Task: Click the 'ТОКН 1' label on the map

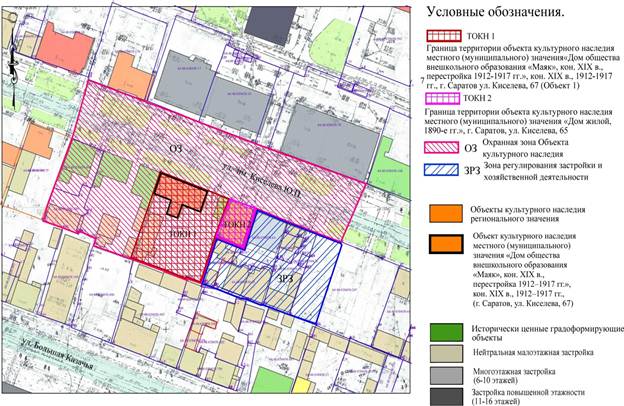Action: [x=183, y=234]
